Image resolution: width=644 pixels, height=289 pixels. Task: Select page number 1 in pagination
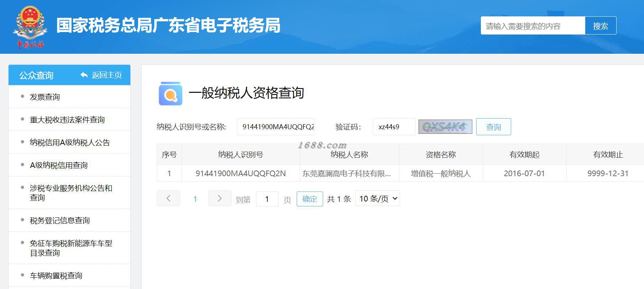click(x=195, y=199)
